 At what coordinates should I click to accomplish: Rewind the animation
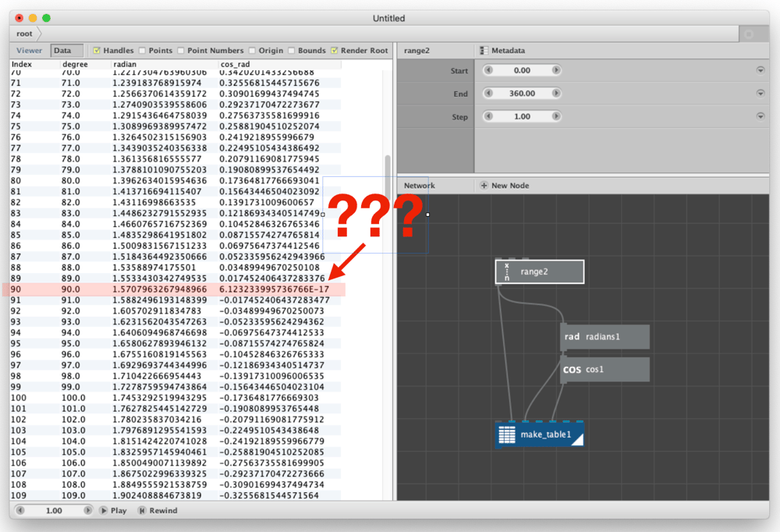(x=158, y=511)
